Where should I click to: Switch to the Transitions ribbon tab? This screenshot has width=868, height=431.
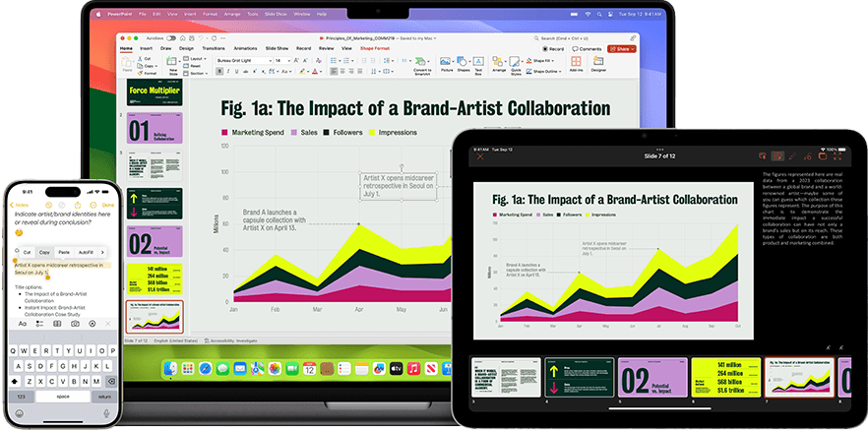214,48
